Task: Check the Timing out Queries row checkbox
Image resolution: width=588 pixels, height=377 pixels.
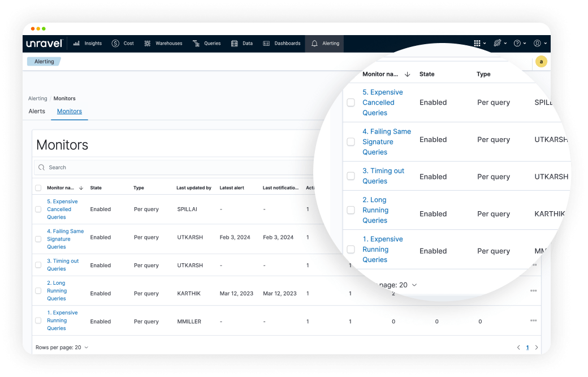Action: pos(38,265)
